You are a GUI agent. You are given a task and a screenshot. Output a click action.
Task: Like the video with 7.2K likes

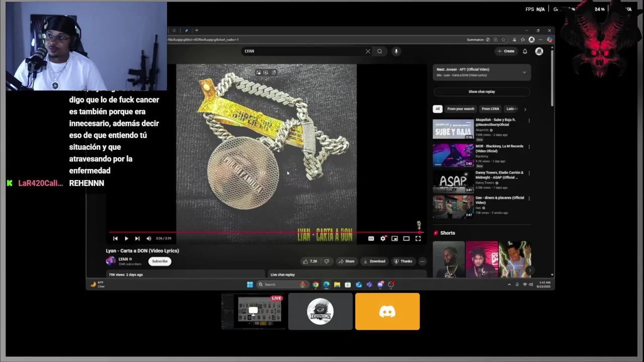pos(310,261)
